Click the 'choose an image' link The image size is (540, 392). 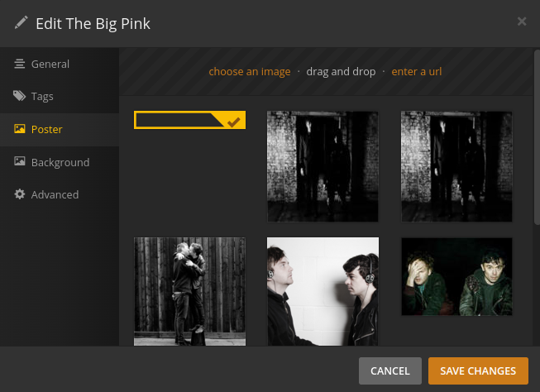coord(250,72)
